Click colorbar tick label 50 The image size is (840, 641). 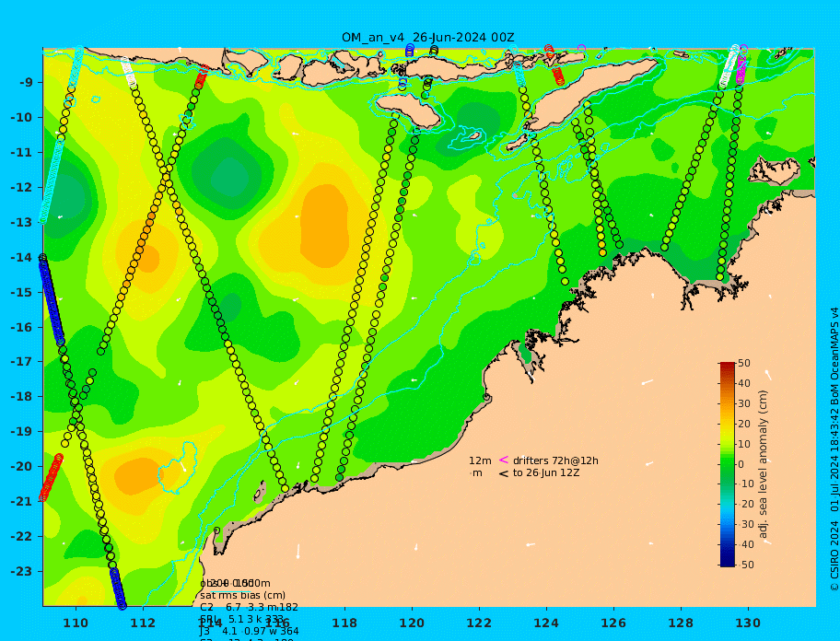point(744,364)
